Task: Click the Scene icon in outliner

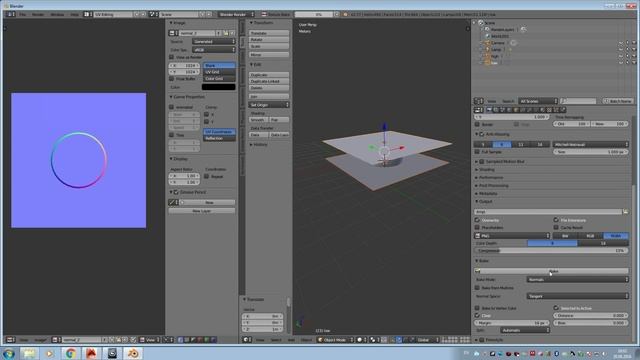Action: tap(481, 23)
